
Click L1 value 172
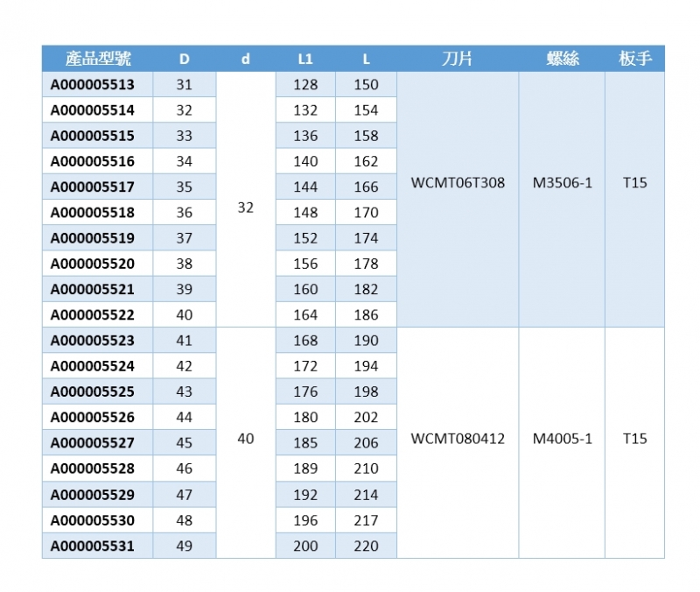[305, 366]
